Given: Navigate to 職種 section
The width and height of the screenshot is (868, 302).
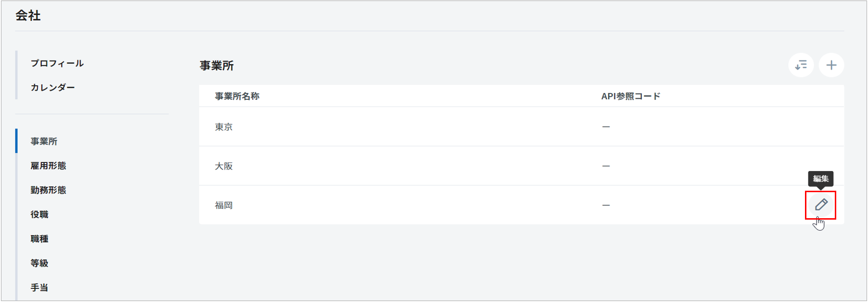Looking at the screenshot, I should (x=39, y=238).
